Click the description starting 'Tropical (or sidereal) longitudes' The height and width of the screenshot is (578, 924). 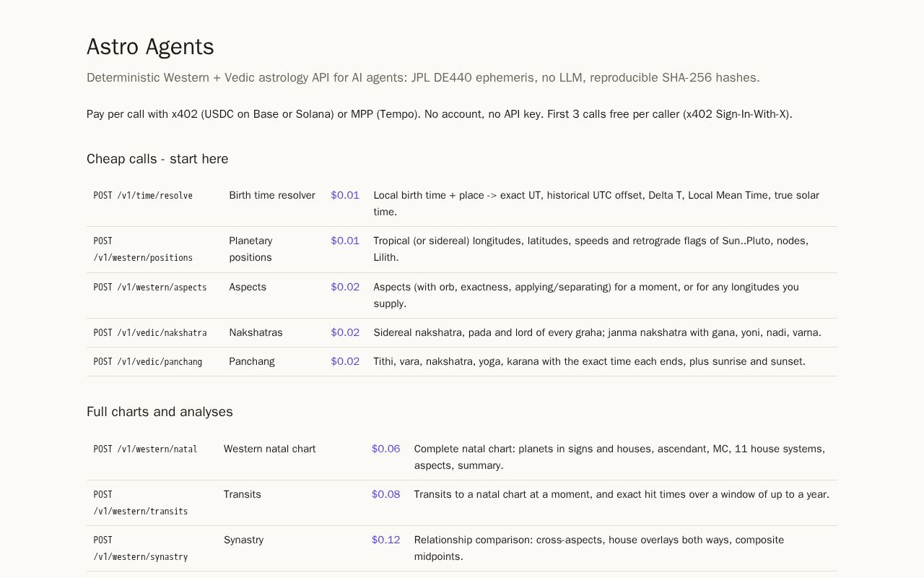(x=590, y=249)
